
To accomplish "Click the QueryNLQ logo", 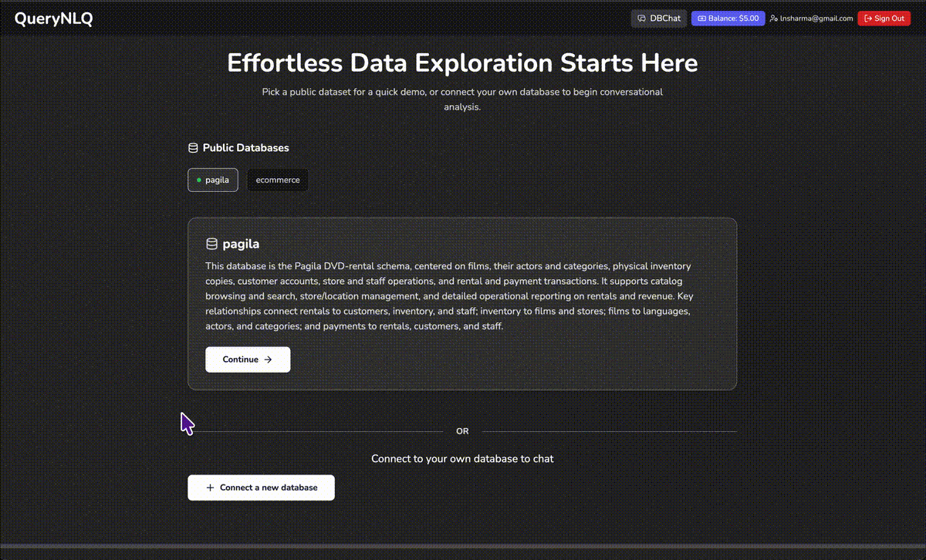I will [x=53, y=19].
